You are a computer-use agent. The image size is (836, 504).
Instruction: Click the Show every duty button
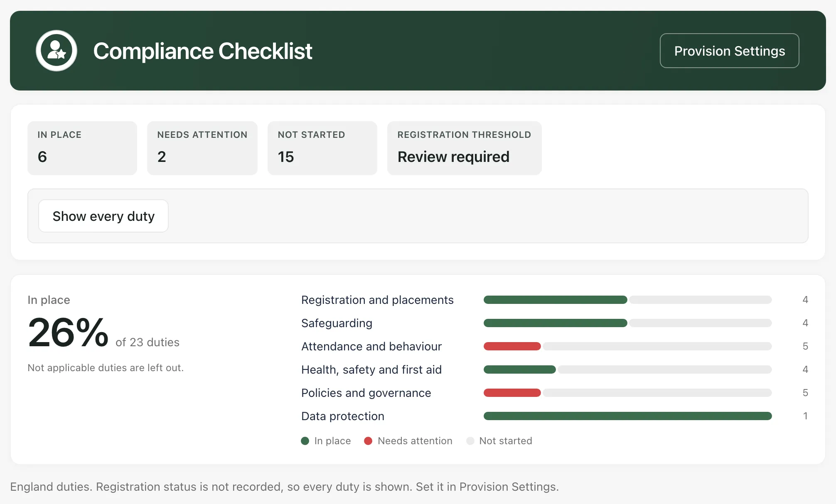(x=103, y=216)
